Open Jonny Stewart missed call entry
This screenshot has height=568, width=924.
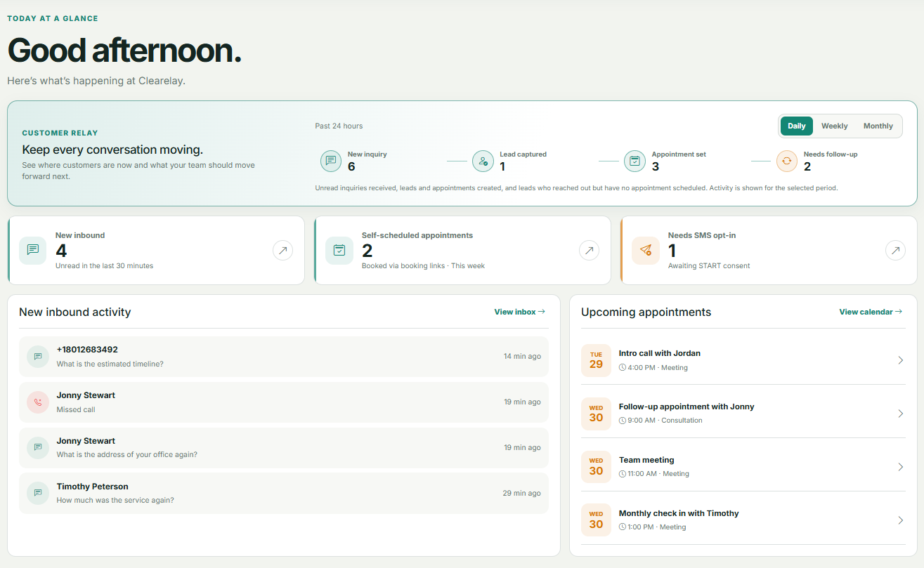284,402
